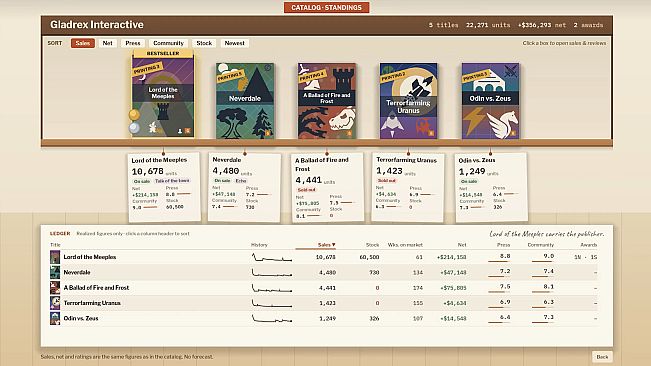
Task: Open the Terrorfarming Uranus game box
Action: 409,101
